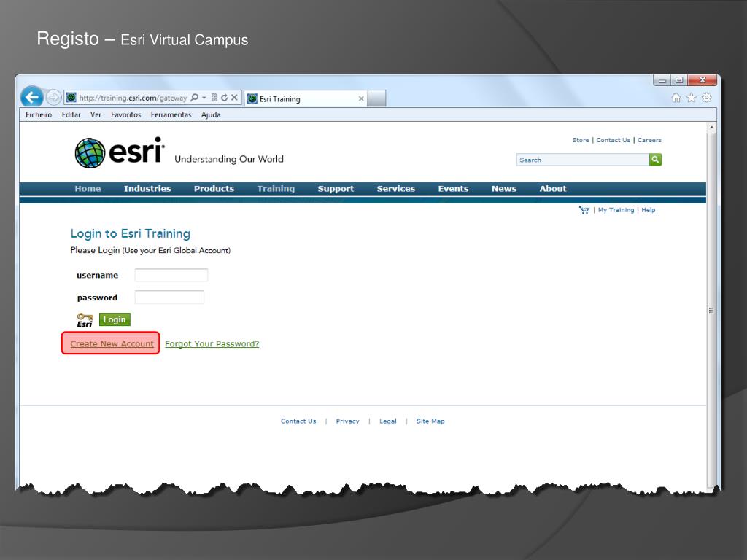Image resolution: width=747 pixels, height=560 pixels.
Task: Click the footer Contact Us link
Action: [298, 421]
